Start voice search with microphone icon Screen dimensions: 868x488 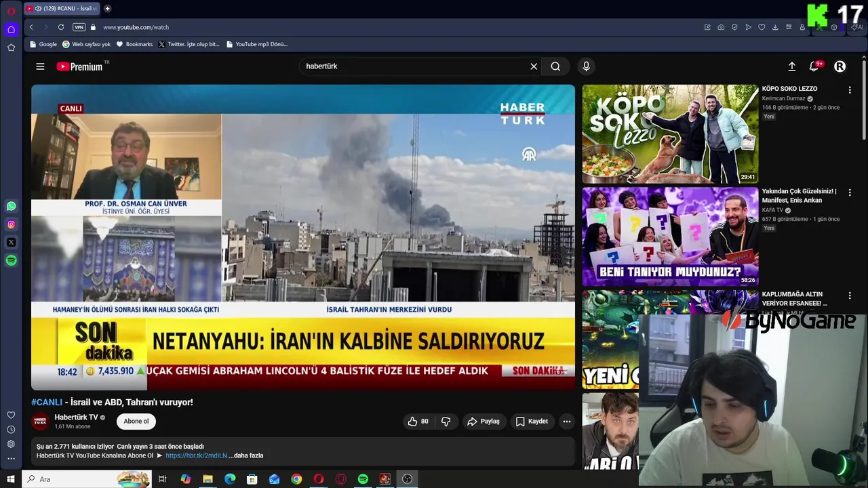pyautogui.click(x=587, y=66)
